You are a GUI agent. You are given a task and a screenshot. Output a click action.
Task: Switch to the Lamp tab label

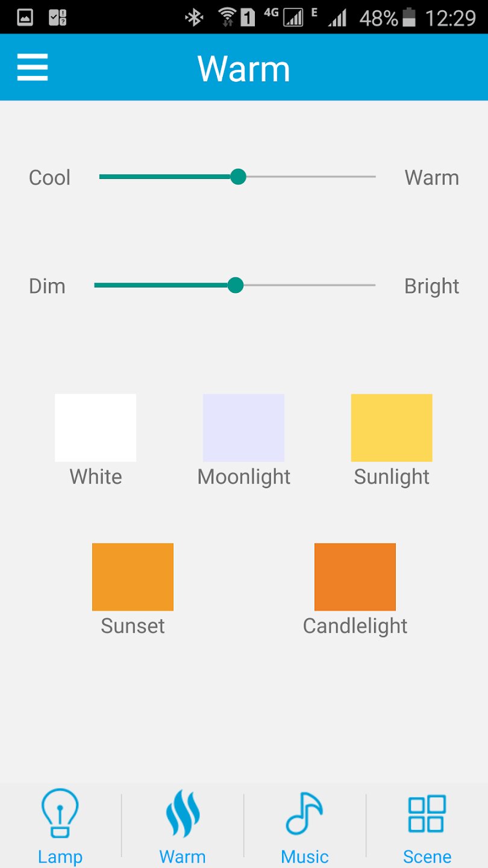click(60, 857)
